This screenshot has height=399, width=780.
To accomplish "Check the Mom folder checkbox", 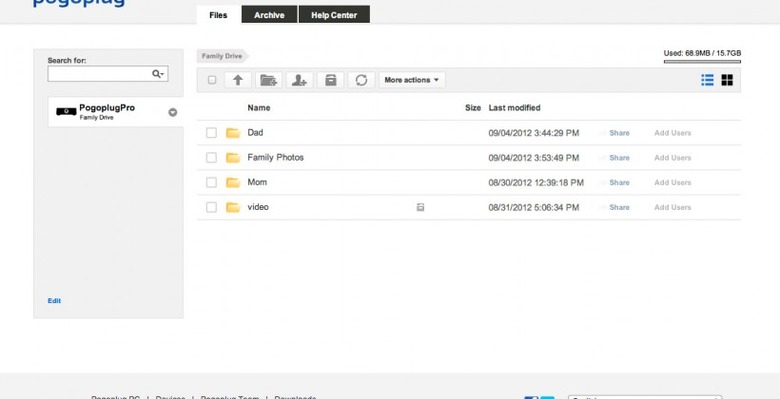I will (x=211, y=183).
